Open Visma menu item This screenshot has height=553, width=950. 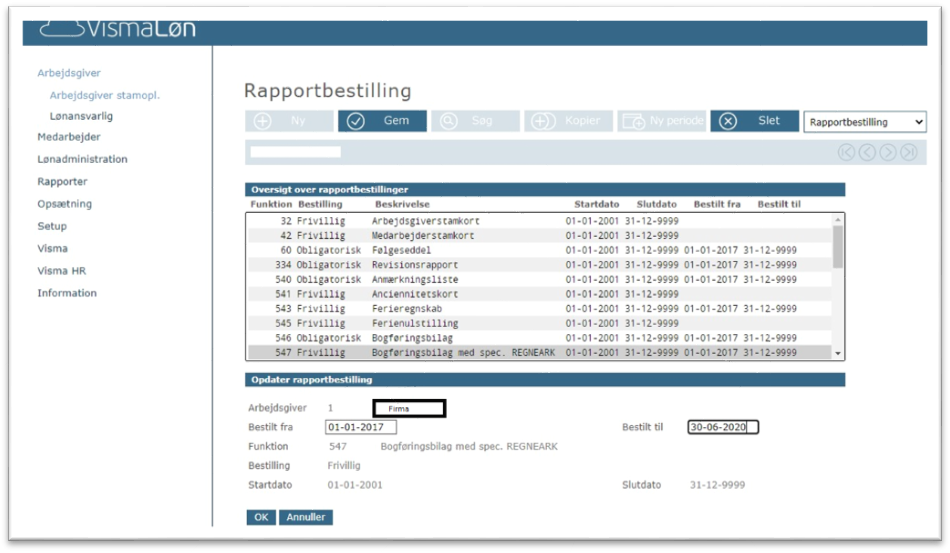tap(52, 248)
